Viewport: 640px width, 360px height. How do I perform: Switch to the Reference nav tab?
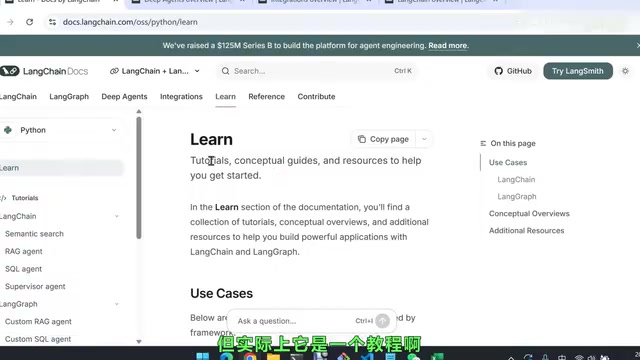267,97
